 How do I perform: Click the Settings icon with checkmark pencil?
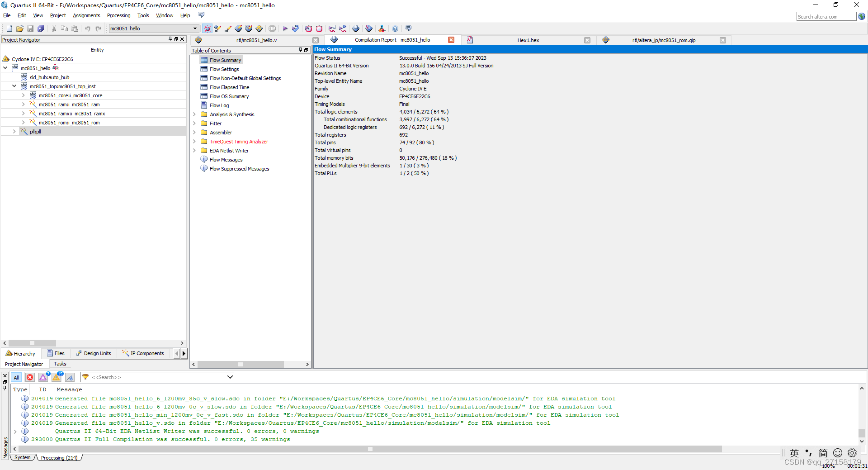point(217,28)
